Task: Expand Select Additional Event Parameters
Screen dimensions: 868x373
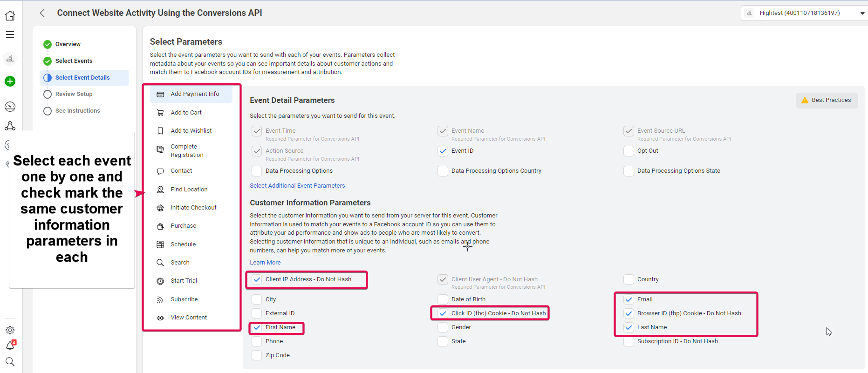Action: pos(297,186)
